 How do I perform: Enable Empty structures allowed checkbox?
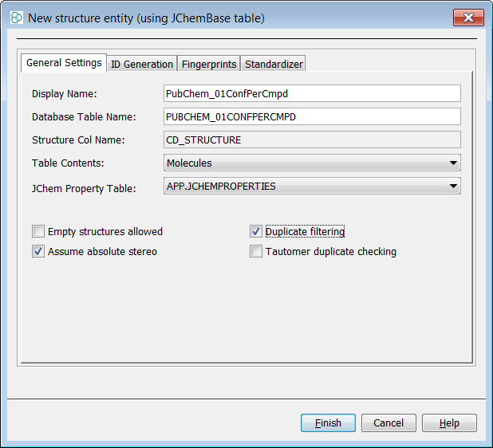pos(38,232)
